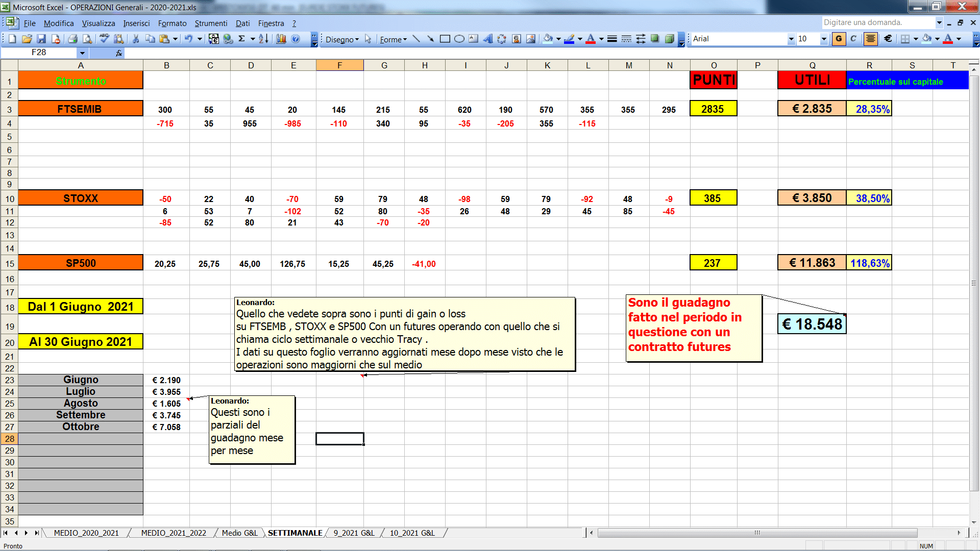Screen dimensions: 980x551
Task: Sort ascending with the A-Z icon
Action: pos(263,39)
